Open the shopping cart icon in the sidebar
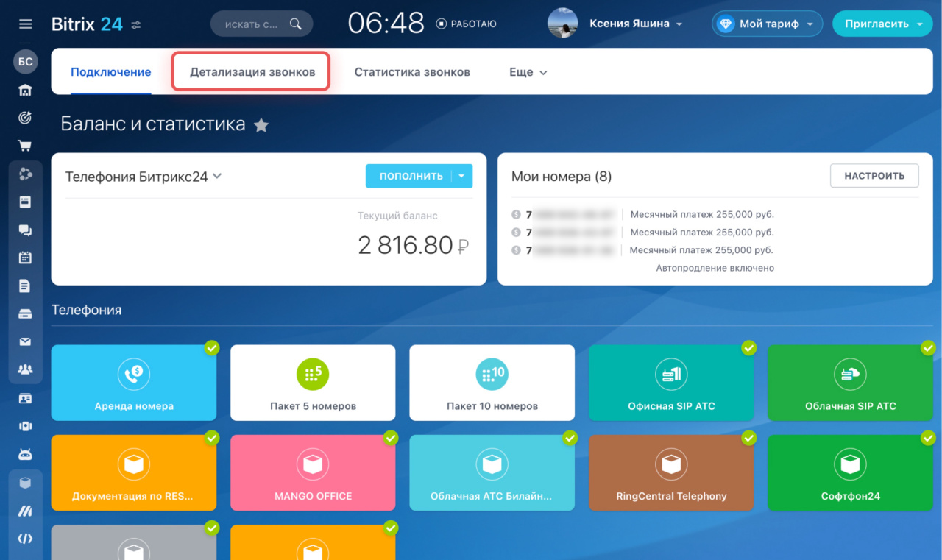 [x=25, y=146]
